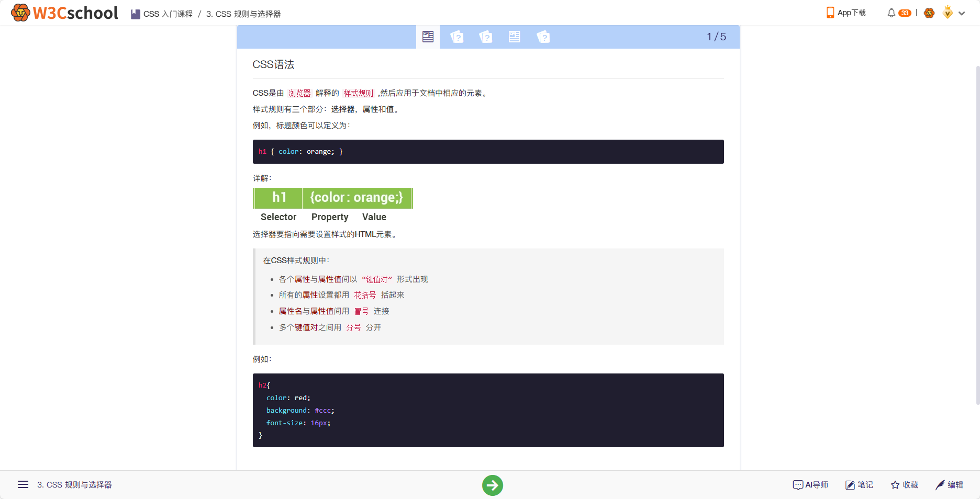Click the page vertical scrollbar
This screenshot has width=980, height=499.
pos(977,235)
